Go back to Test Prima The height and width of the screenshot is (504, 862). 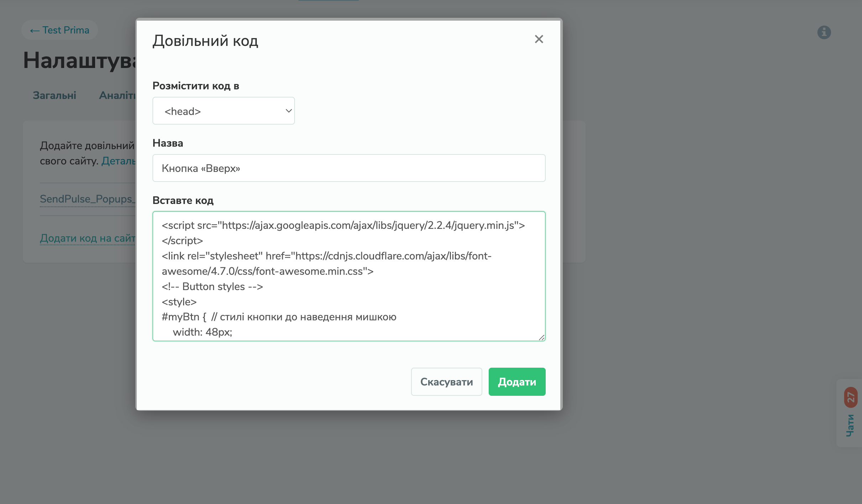tap(59, 30)
